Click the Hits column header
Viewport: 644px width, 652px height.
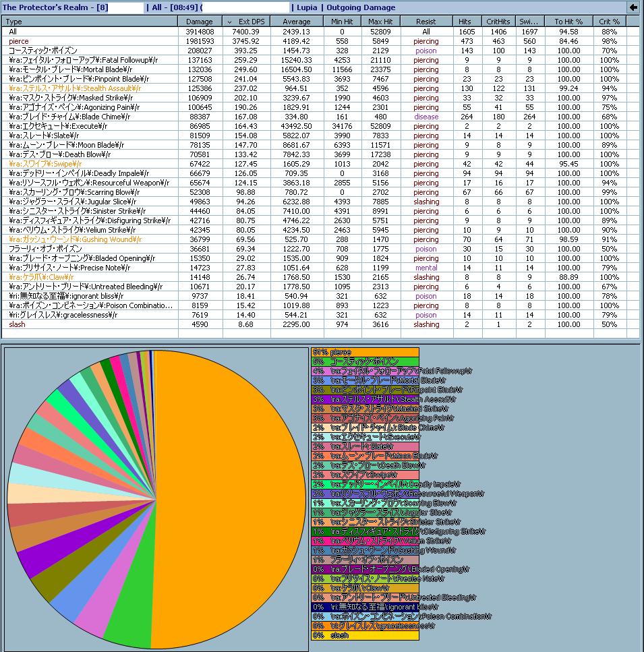pyautogui.click(x=467, y=22)
